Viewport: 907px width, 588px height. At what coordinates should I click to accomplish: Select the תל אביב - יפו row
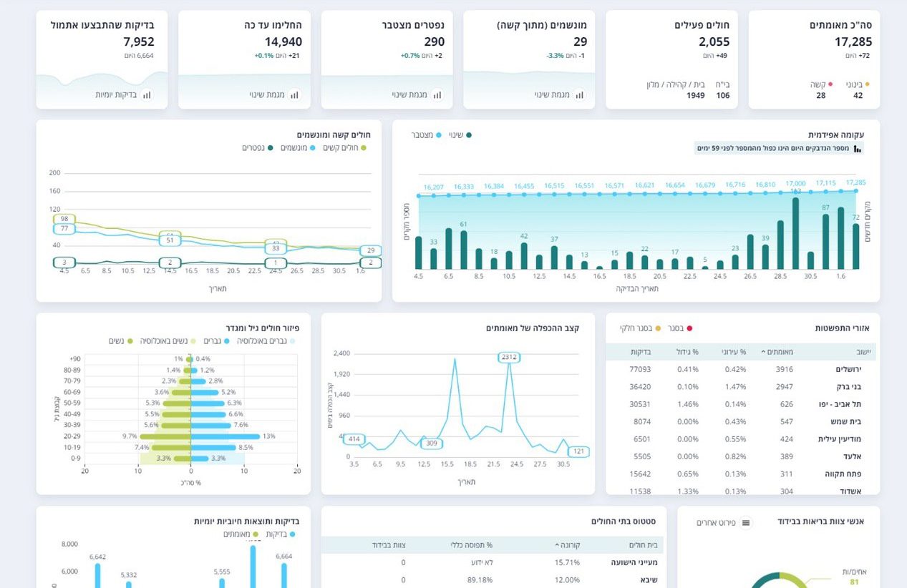[740, 404]
